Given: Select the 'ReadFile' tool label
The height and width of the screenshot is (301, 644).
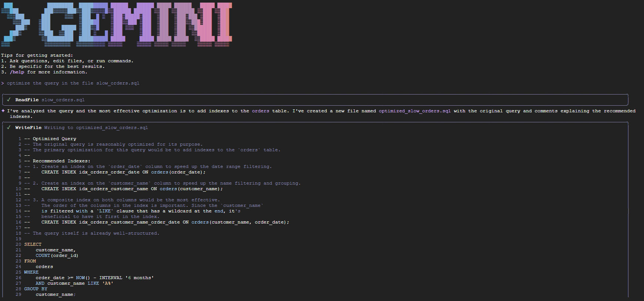Looking at the screenshot, I should point(27,100).
